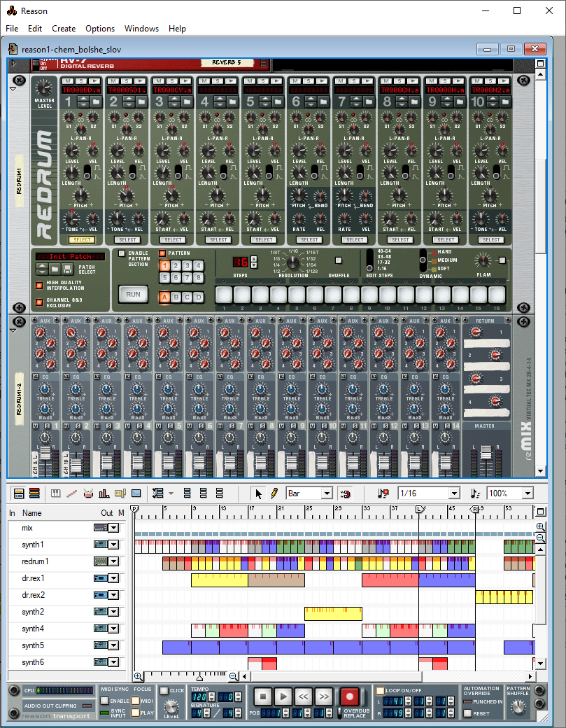Click the Redrum RUN button
This screenshot has height=728, width=566.
coord(133,294)
